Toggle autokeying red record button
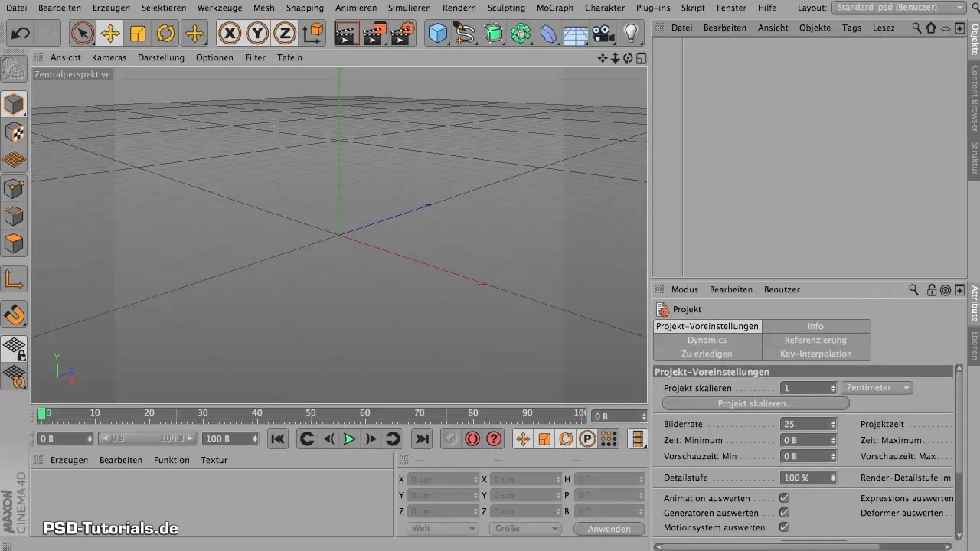This screenshot has width=980, height=551. tap(472, 439)
